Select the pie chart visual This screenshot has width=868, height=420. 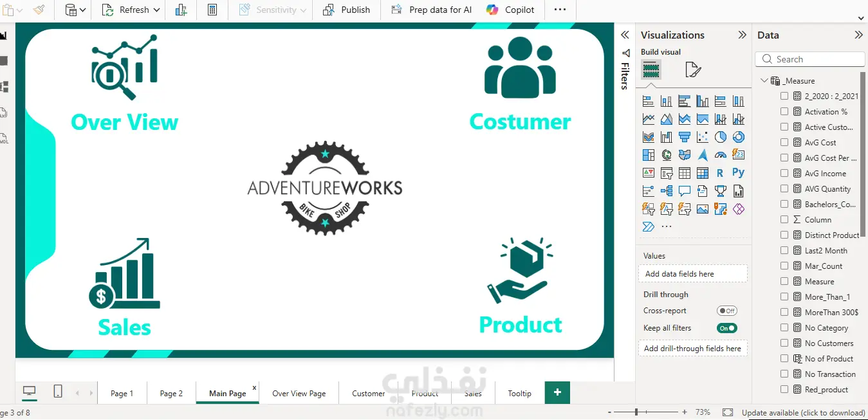(721, 137)
